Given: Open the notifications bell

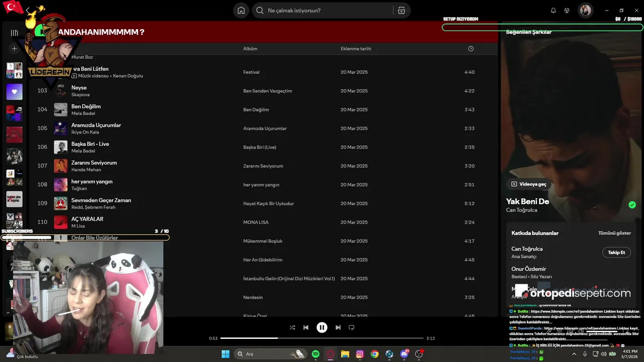Looking at the screenshot, I should pyautogui.click(x=553, y=11).
